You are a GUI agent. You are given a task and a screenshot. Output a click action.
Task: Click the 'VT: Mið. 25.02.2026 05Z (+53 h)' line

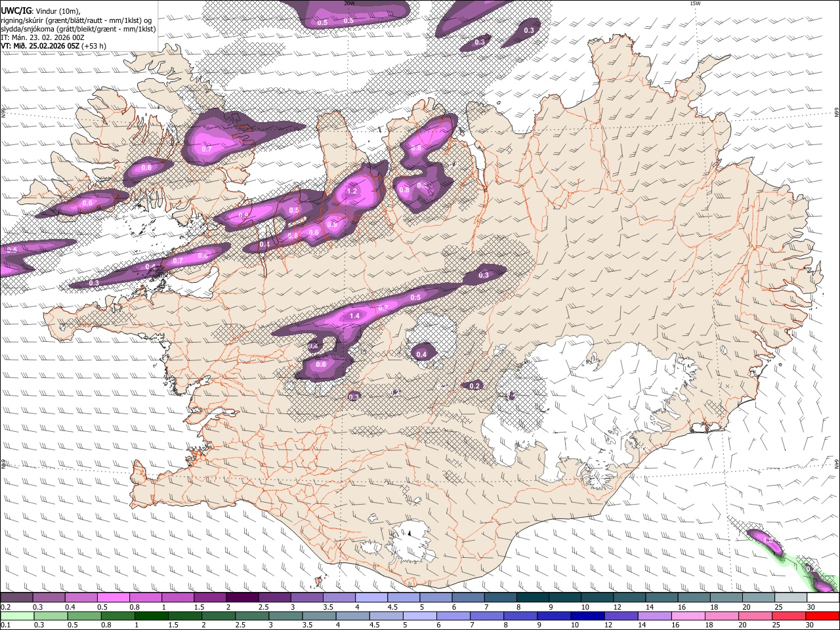(54, 46)
